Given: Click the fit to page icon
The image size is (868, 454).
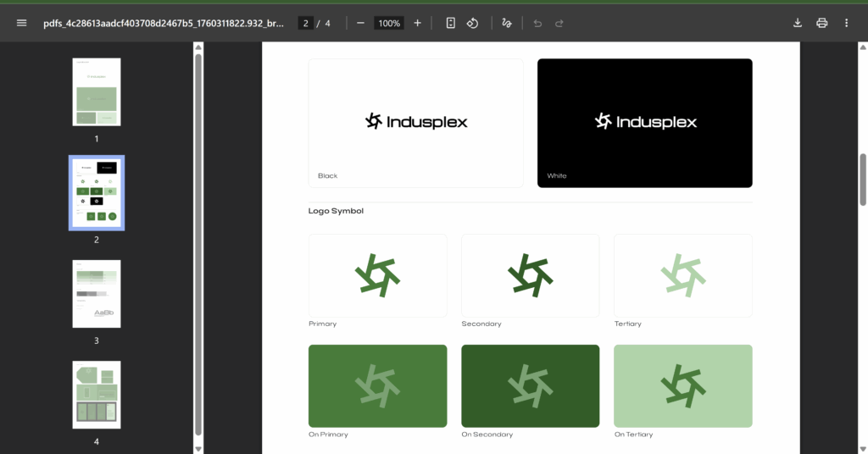Looking at the screenshot, I should (x=451, y=23).
